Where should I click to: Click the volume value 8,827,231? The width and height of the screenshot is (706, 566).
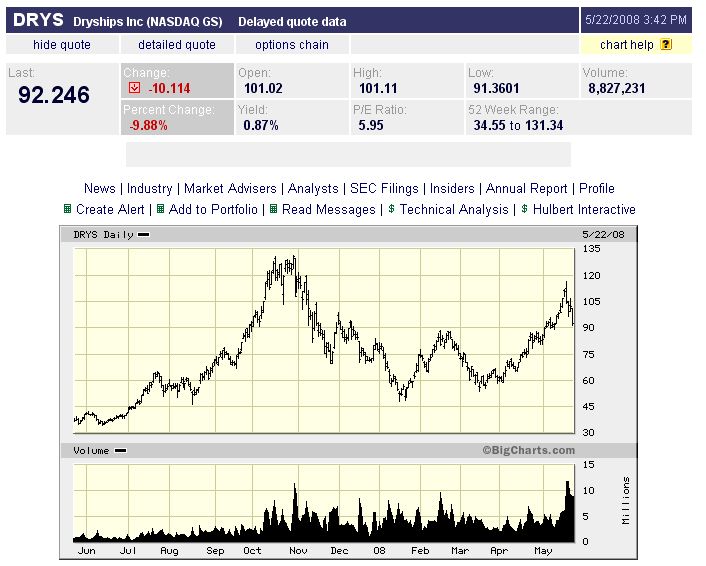click(616, 88)
